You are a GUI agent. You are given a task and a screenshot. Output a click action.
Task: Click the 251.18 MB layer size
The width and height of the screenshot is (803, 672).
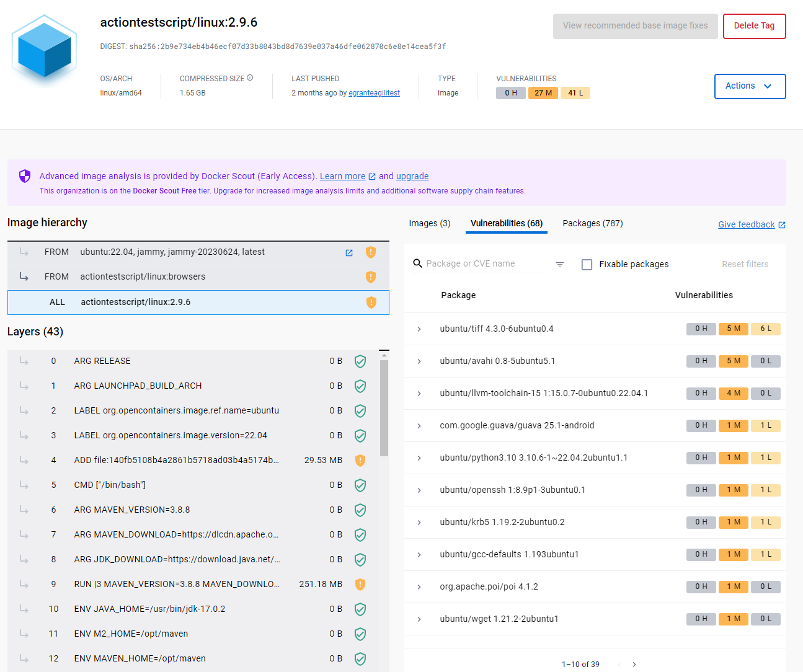coord(321,585)
